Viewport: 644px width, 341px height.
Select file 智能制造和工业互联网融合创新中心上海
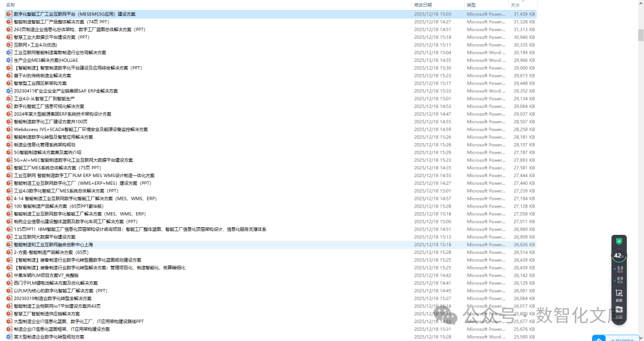pos(54,244)
